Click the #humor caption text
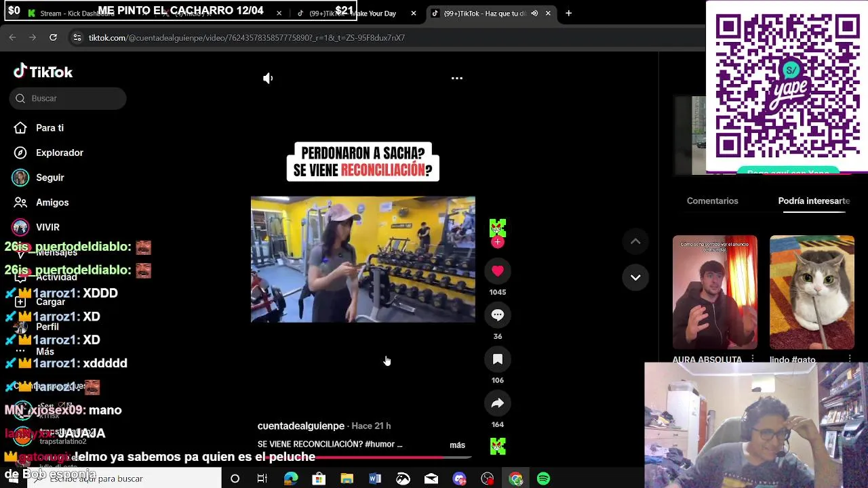The height and width of the screenshot is (488, 868). point(380,445)
